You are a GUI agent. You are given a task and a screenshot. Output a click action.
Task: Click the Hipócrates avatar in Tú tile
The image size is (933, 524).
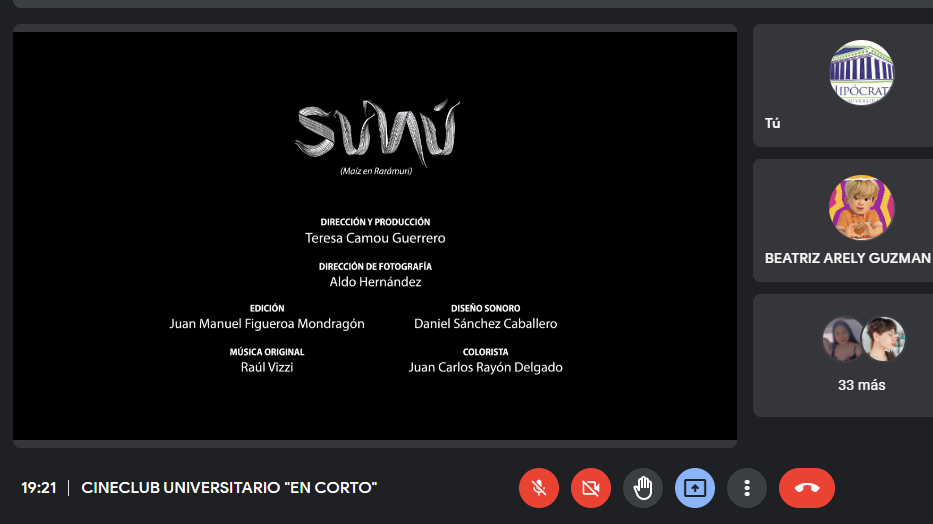pos(862,73)
